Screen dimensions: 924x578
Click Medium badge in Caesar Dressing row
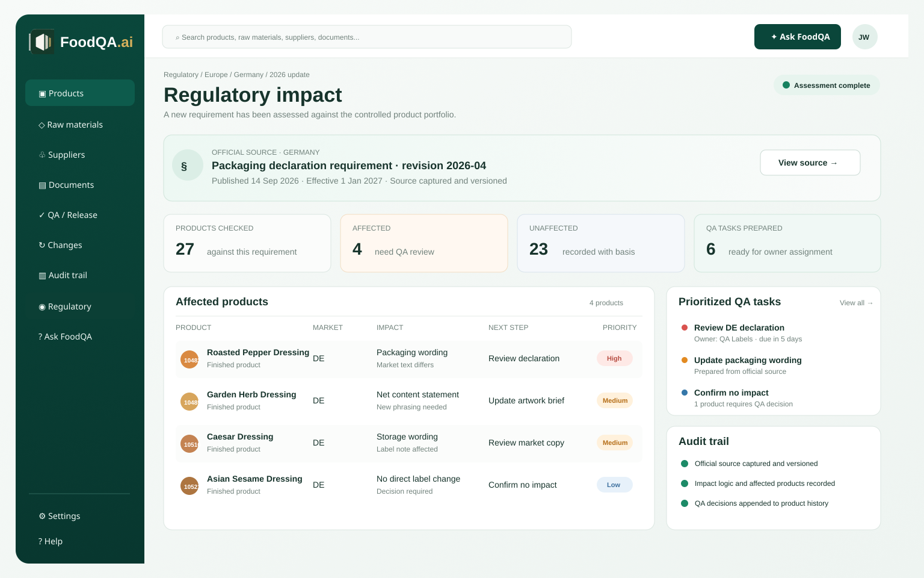pos(614,443)
